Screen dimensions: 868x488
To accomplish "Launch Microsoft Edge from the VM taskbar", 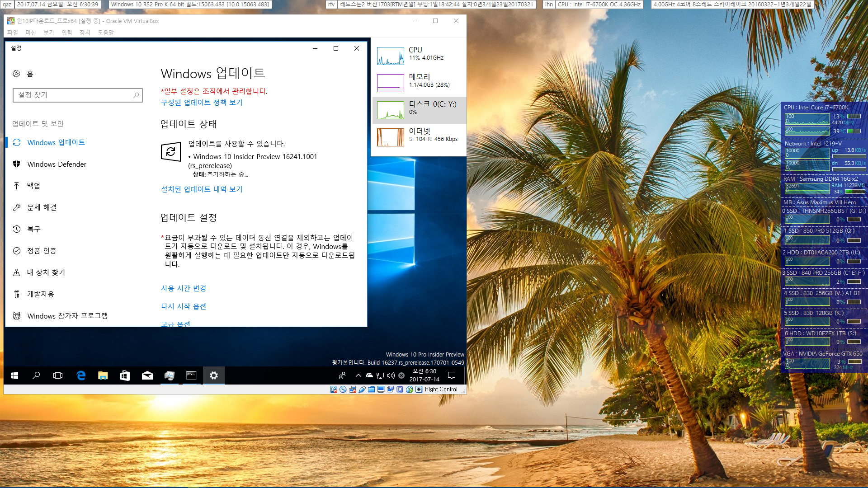I will pyautogui.click(x=81, y=375).
